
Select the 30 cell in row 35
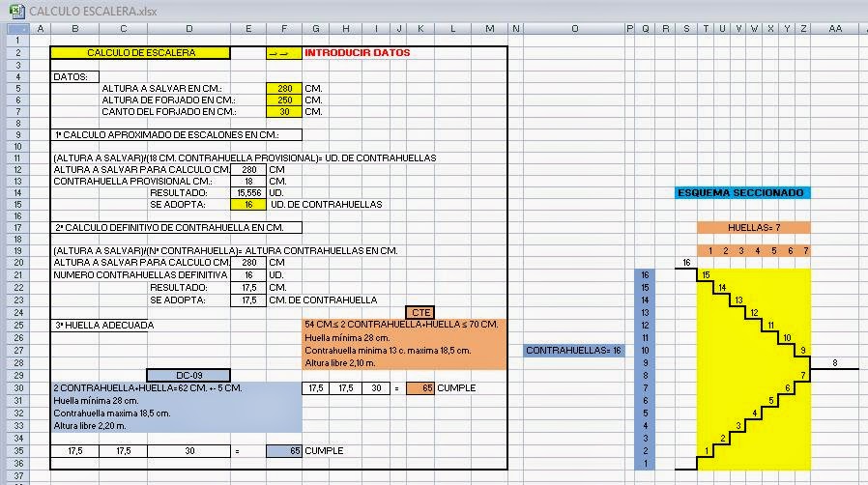tap(188, 451)
